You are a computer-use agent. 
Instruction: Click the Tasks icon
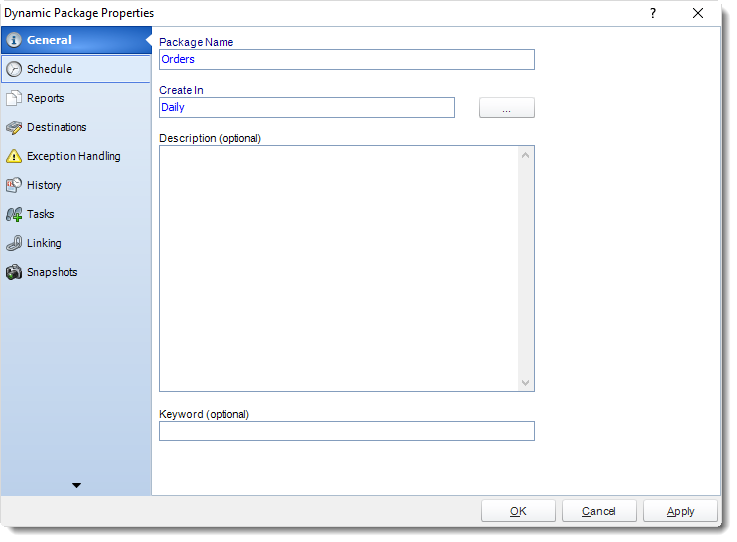[x=14, y=214]
